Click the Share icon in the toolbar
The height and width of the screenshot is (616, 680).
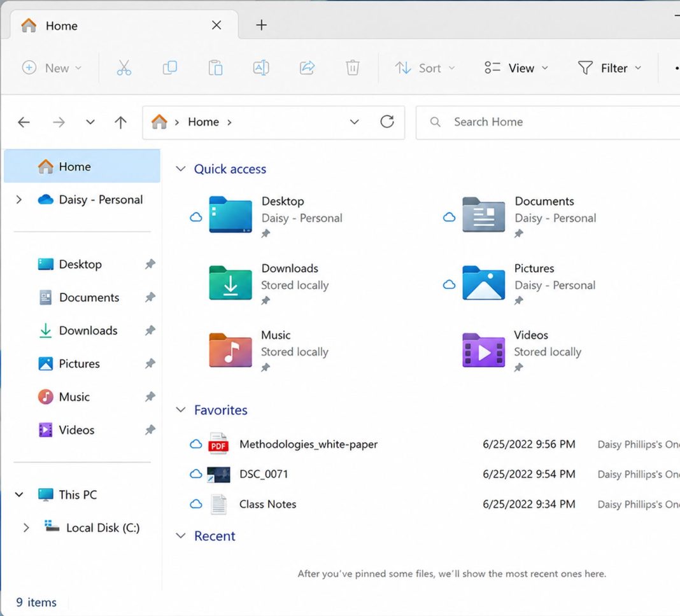pyautogui.click(x=307, y=68)
